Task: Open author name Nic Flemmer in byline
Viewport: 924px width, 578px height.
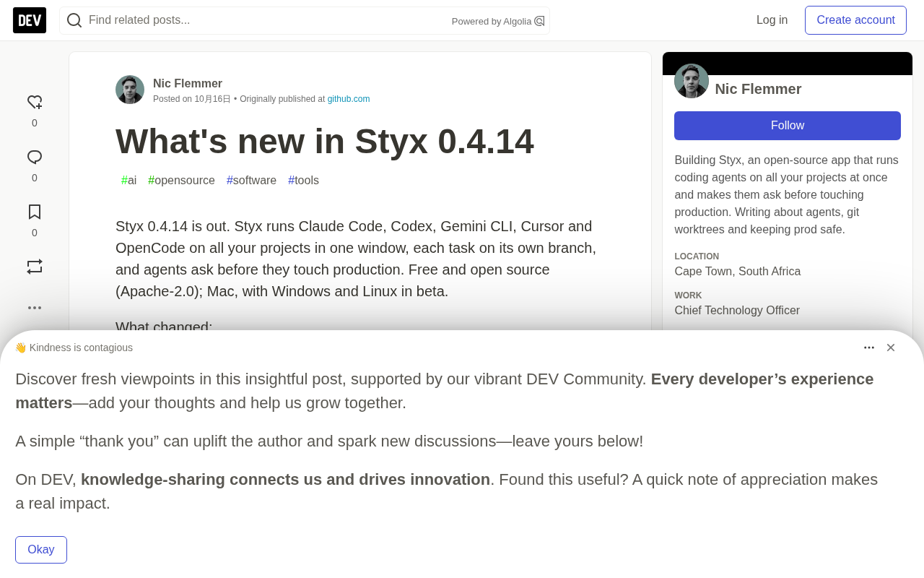Action: point(188,84)
